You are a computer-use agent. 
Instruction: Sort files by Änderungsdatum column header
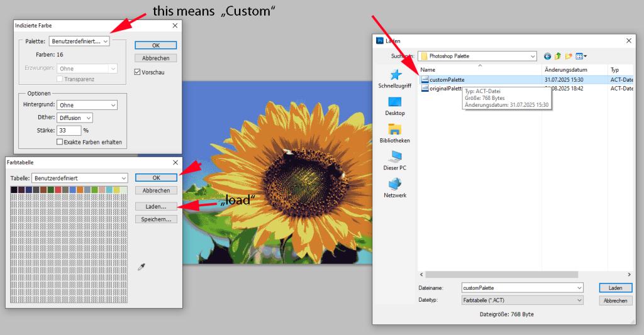pos(566,69)
